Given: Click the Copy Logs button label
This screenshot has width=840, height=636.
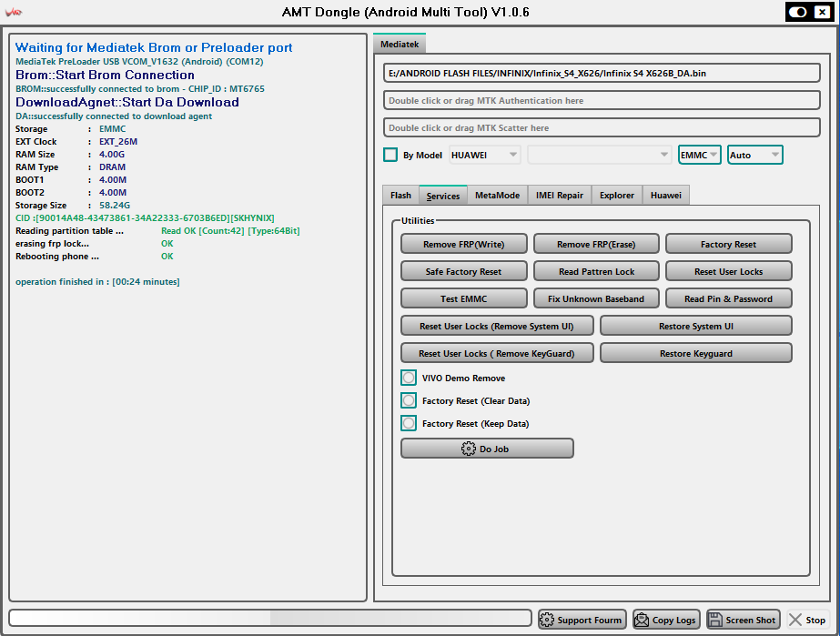Looking at the screenshot, I should tap(674, 620).
